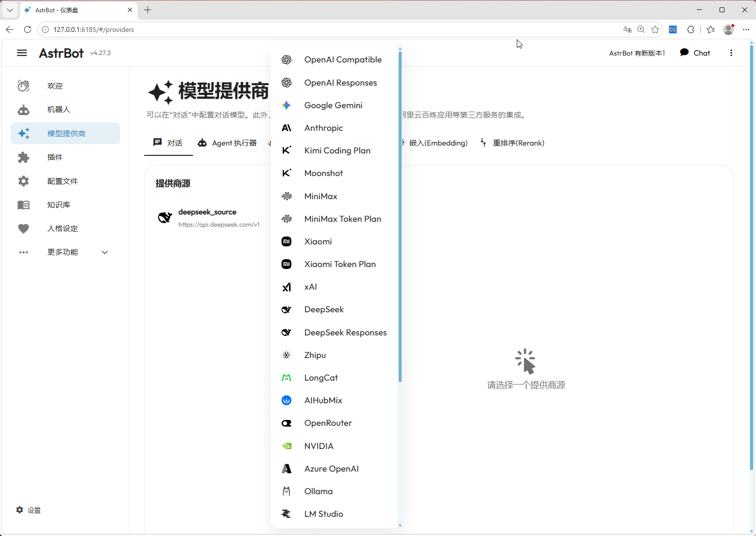Click the green NVIDIA logo icon

286,446
